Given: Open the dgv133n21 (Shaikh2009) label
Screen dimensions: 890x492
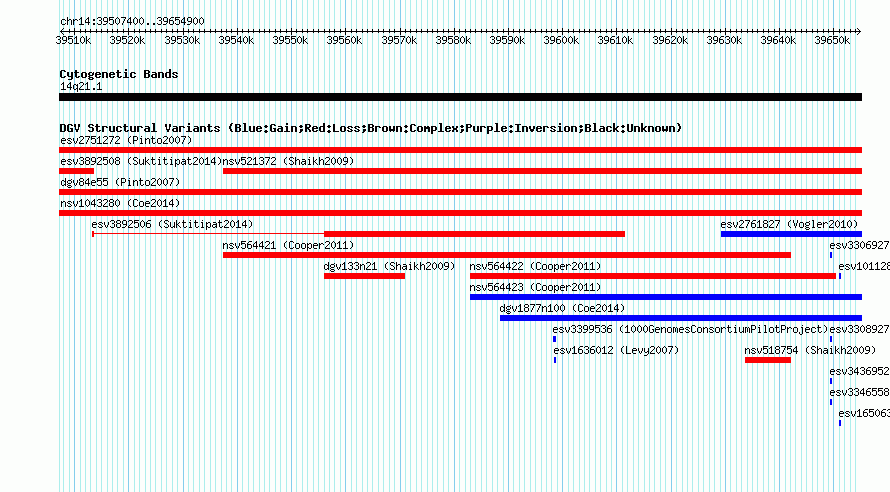Looking at the screenshot, I should pos(389,266).
